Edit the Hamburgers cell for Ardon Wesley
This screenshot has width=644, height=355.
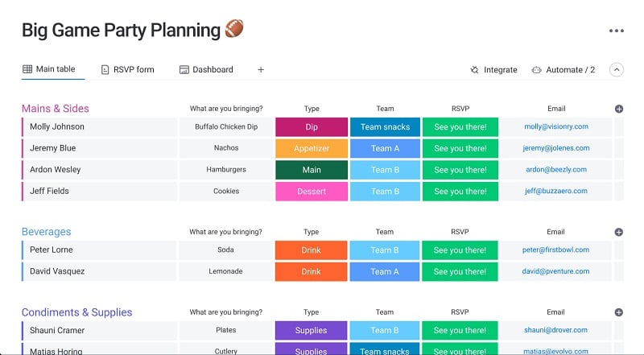pyautogui.click(x=226, y=170)
